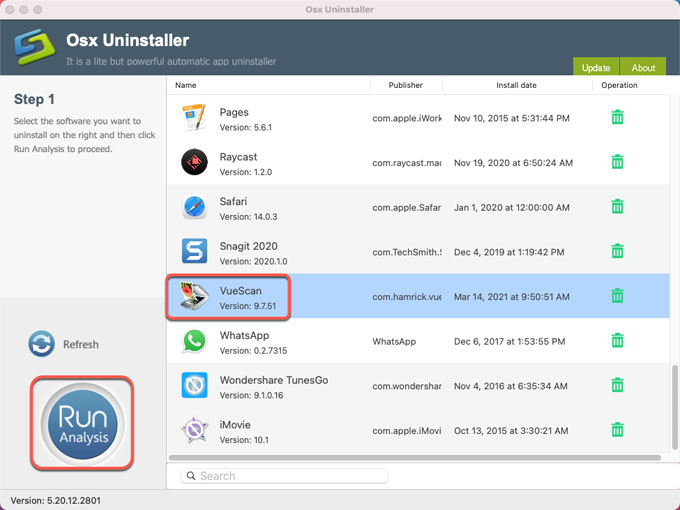Delete Snagit 2020 via trash icon

pyautogui.click(x=617, y=251)
